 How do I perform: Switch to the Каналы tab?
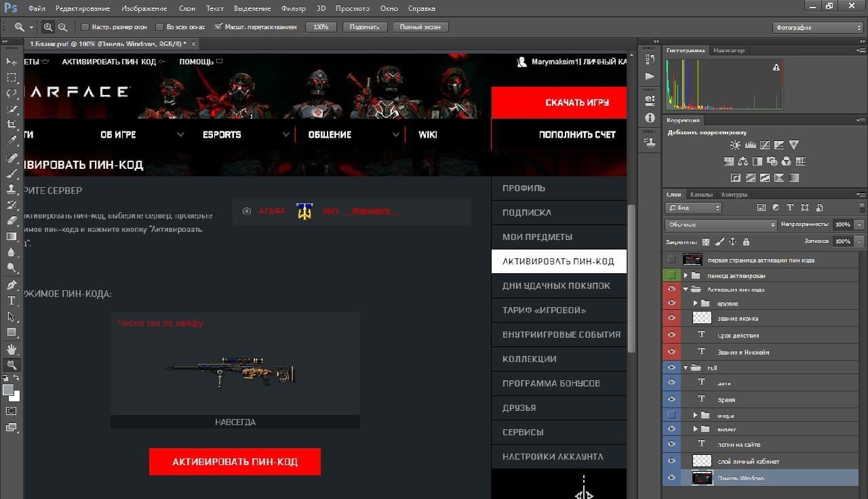[x=701, y=195]
